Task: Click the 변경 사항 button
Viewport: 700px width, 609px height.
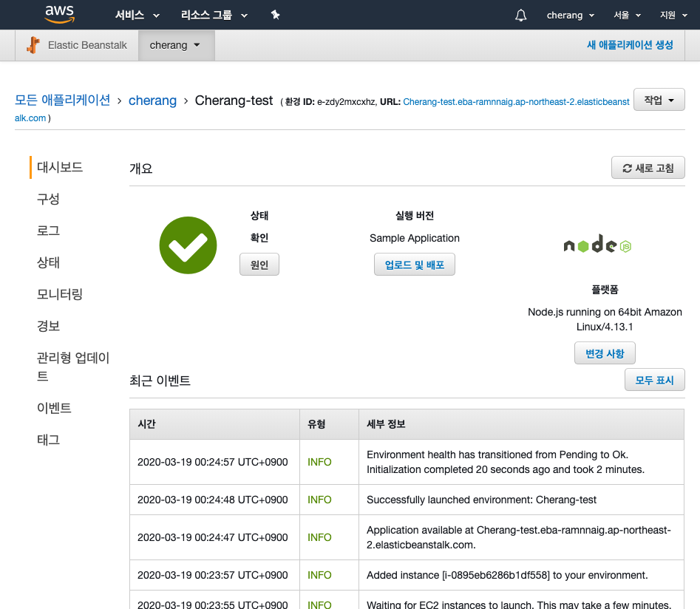Action: 605,353
